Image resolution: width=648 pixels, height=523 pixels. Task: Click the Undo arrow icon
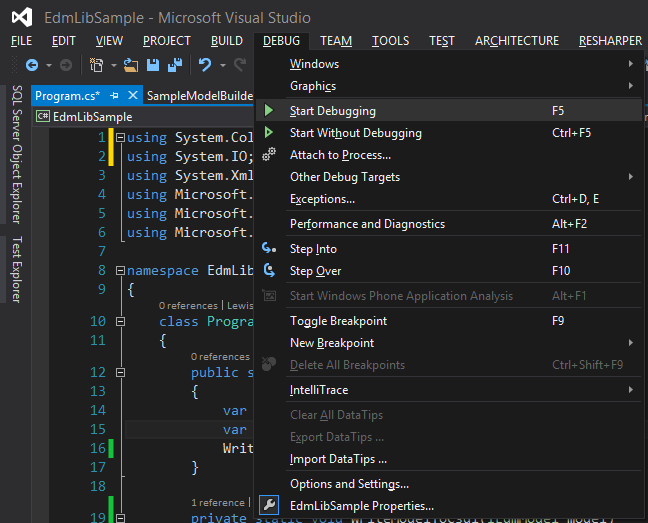(x=205, y=65)
